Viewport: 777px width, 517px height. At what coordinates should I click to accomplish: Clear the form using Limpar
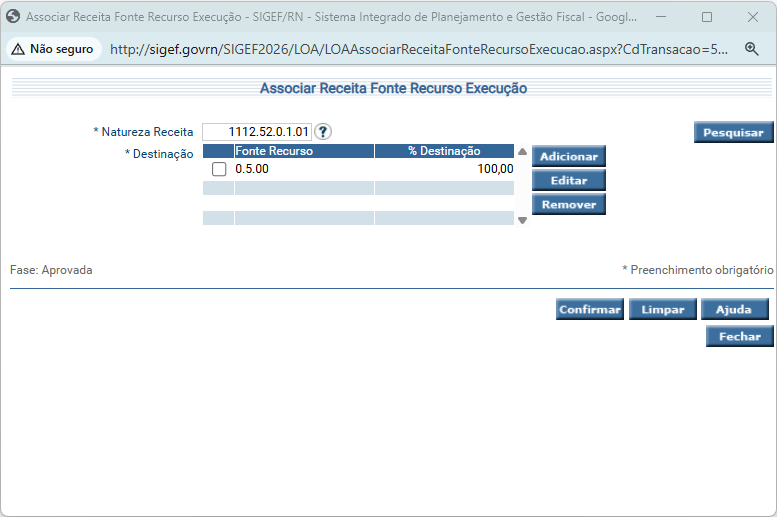(662, 310)
